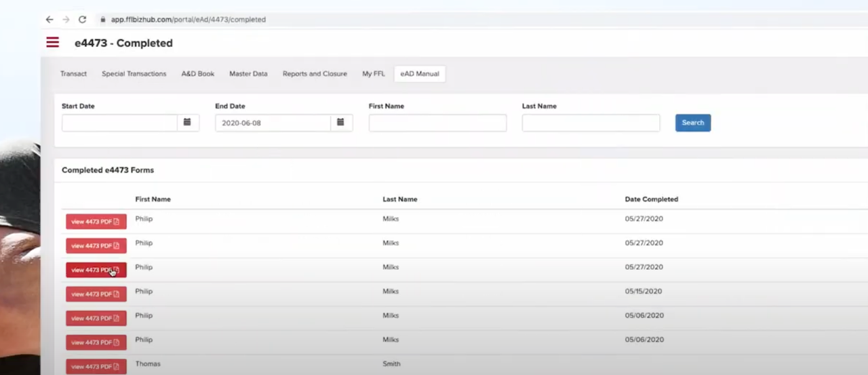Go back in the browser
This screenshot has width=868, height=375.
pyautogui.click(x=50, y=20)
